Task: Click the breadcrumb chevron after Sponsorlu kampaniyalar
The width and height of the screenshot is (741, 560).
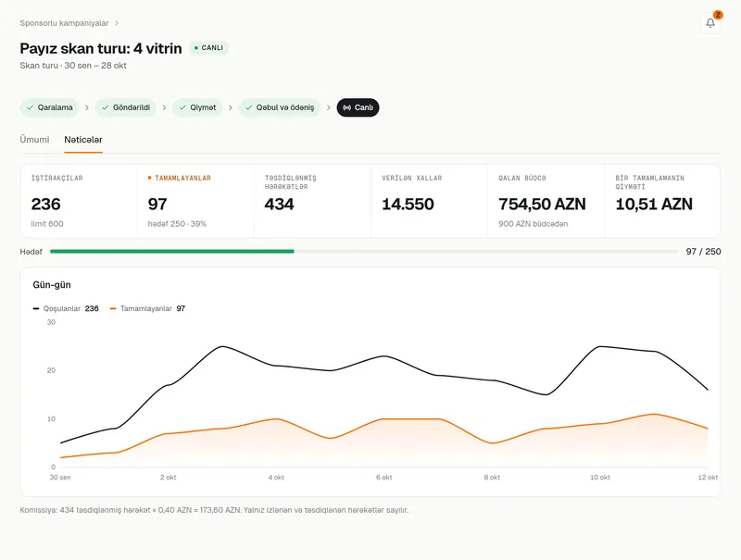Action: point(117,23)
